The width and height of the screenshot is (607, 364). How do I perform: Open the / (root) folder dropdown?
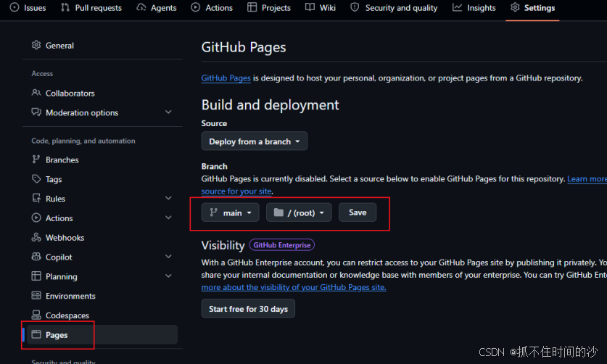point(299,212)
